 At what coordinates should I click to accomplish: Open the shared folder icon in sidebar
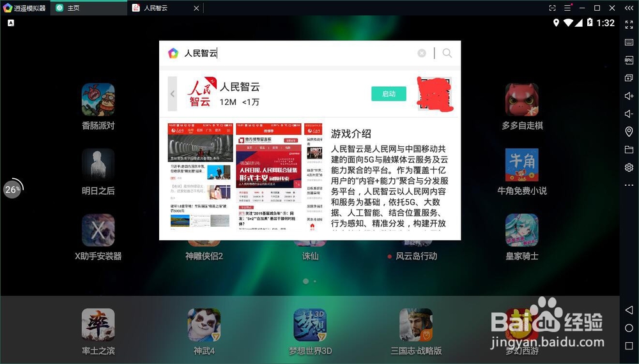pyautogui.click(x=629, y=149)
